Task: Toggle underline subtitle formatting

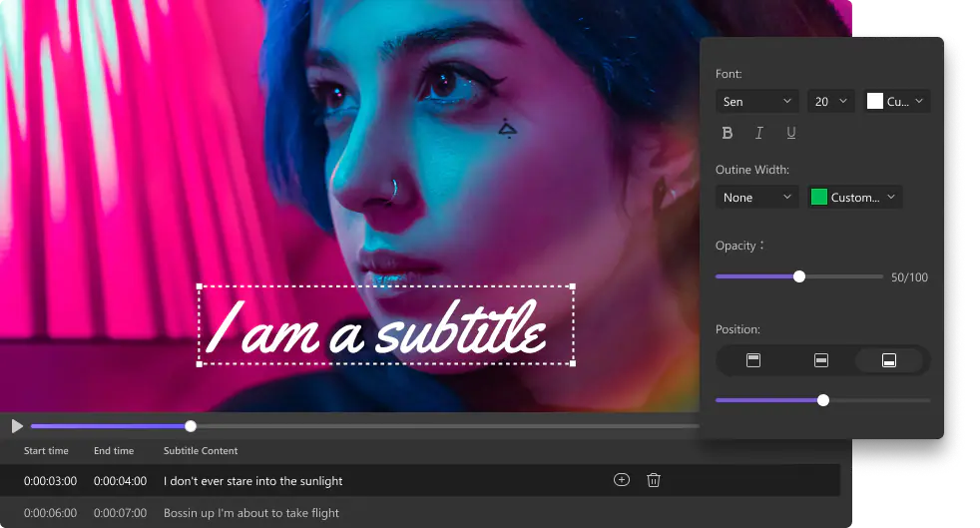Action: [790, 133]
